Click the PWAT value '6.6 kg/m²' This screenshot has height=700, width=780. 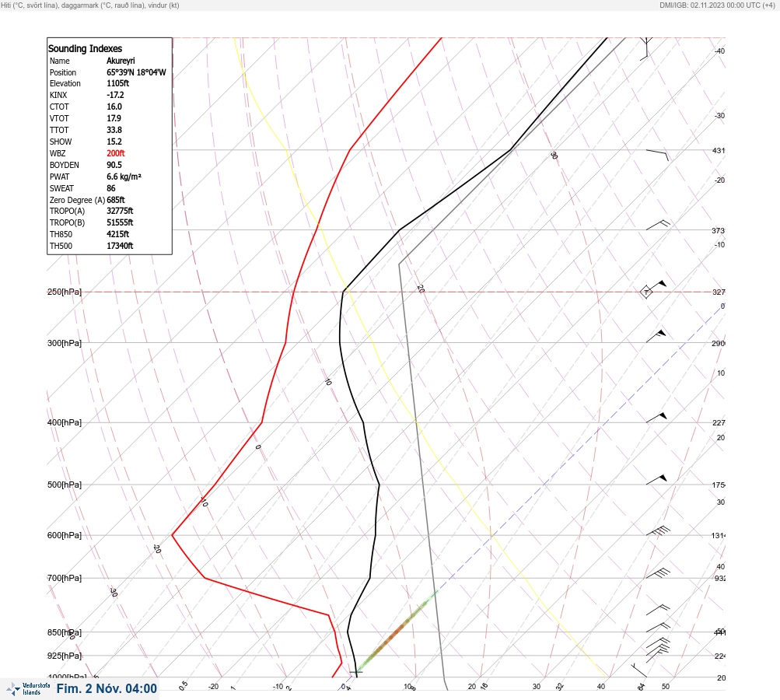click(x=124, y=177)
